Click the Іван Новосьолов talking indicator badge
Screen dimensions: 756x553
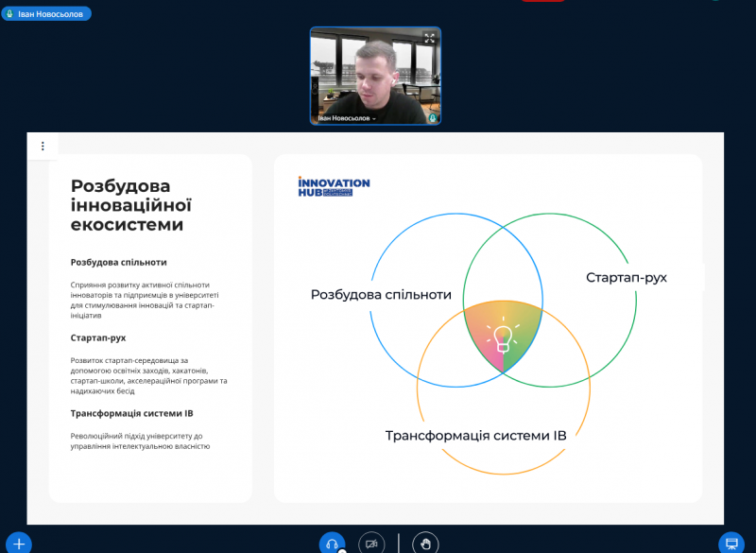(x=53, y=14)
